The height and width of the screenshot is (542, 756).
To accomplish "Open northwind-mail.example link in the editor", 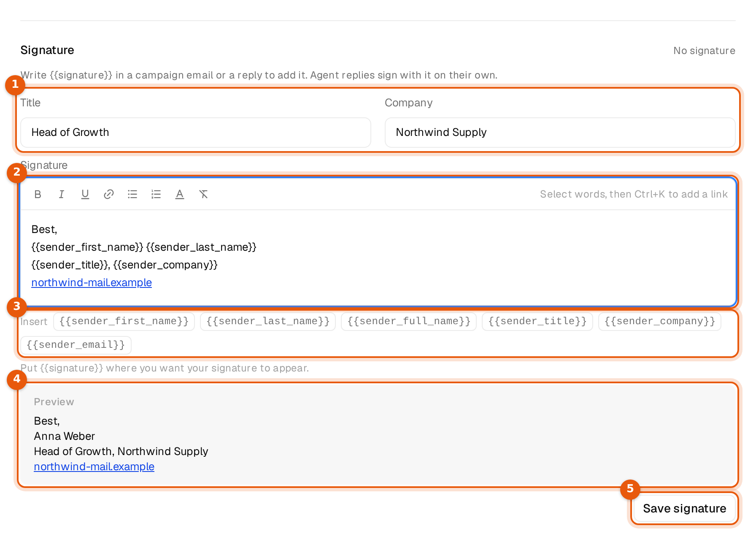I will [92, 282].
